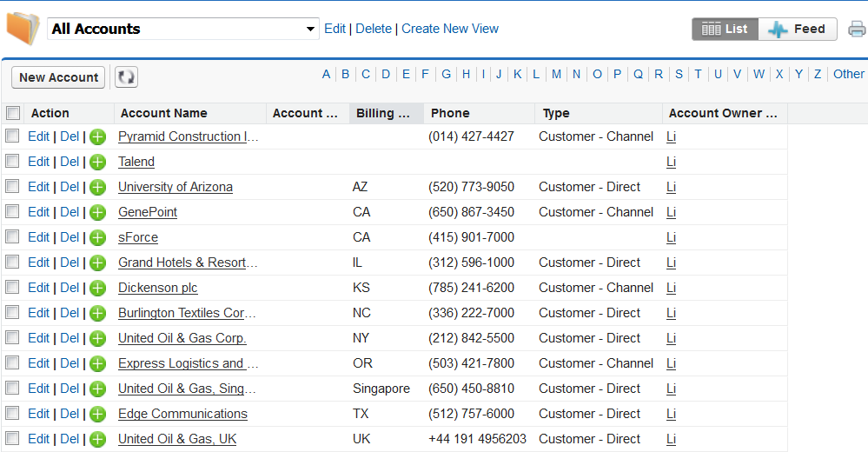Screen dimensions: 868x452
Task: Filter accounts by letter M
Action: 556,74
